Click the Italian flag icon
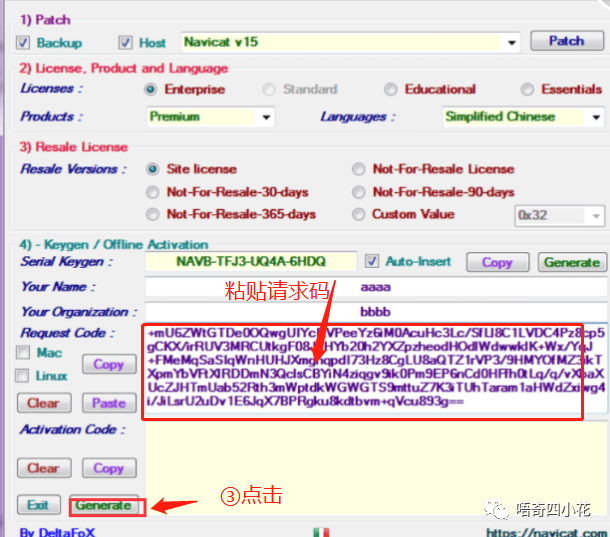The height and width of the screenshot is (537, 610). [321, 532]
